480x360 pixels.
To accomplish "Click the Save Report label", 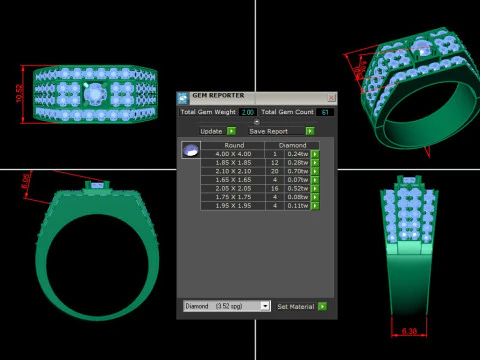I will [x=268, y=131].
